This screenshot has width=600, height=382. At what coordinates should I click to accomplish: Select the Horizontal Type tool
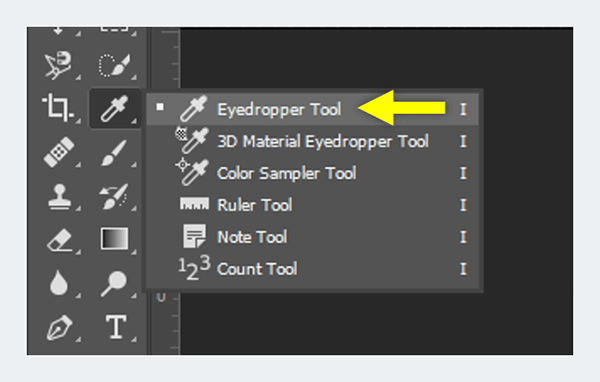pyautogui.click(x=116, y=326)
